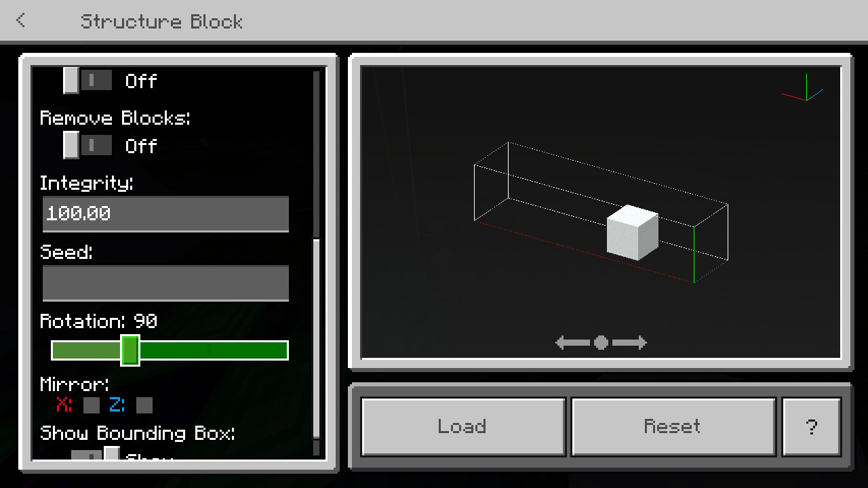Toggle the Remove Blocks switch

point(88,145)
